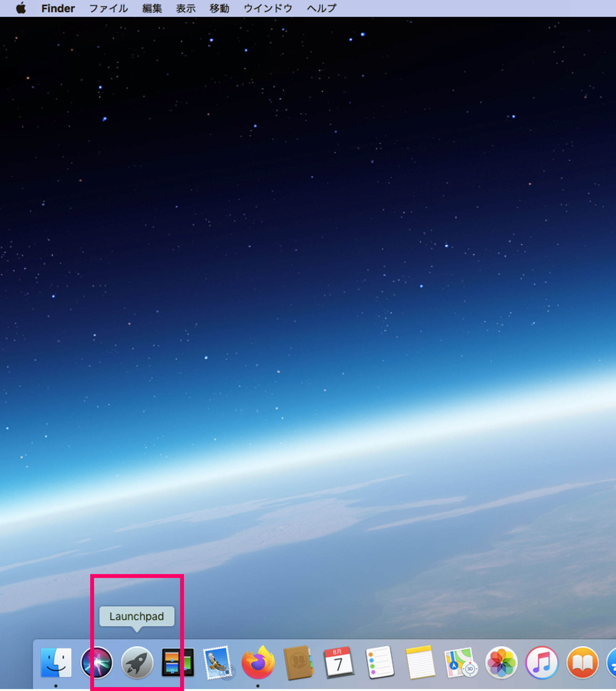Launch Siri from the Dock
This screenshot has height=691, width=616.
point(97,663)
